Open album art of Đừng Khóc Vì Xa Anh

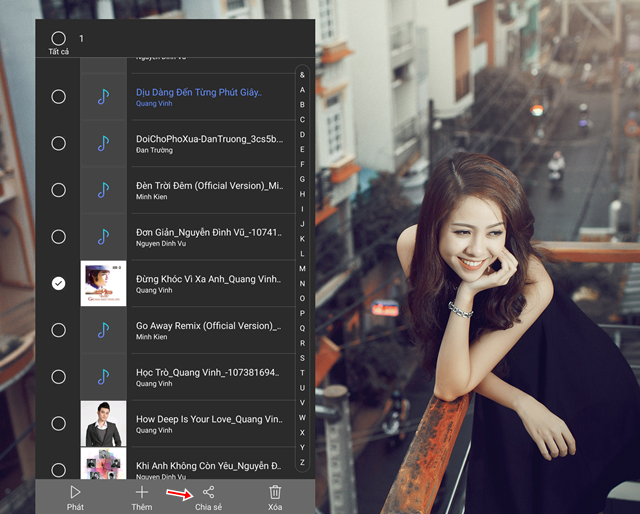tap(103, 283)
